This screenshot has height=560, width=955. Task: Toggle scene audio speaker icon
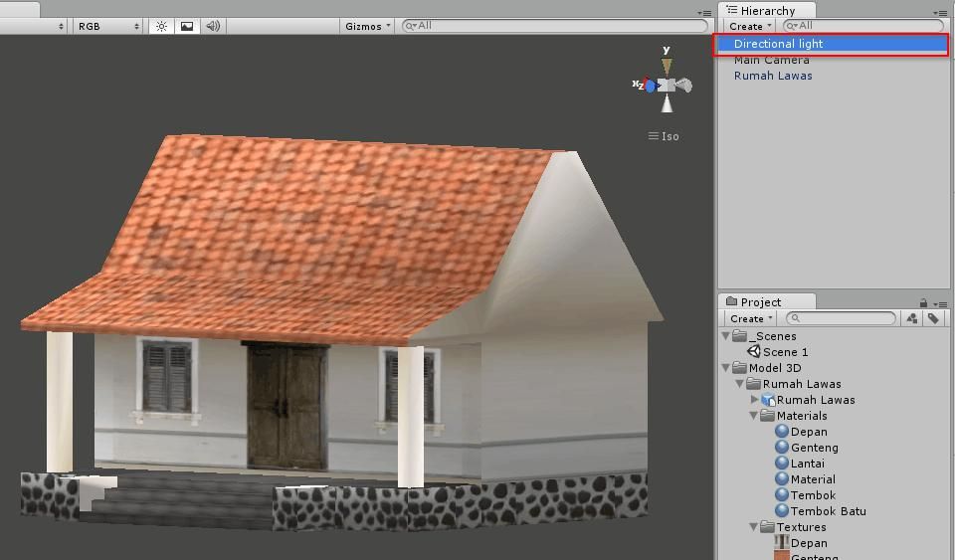coord(213,26)
